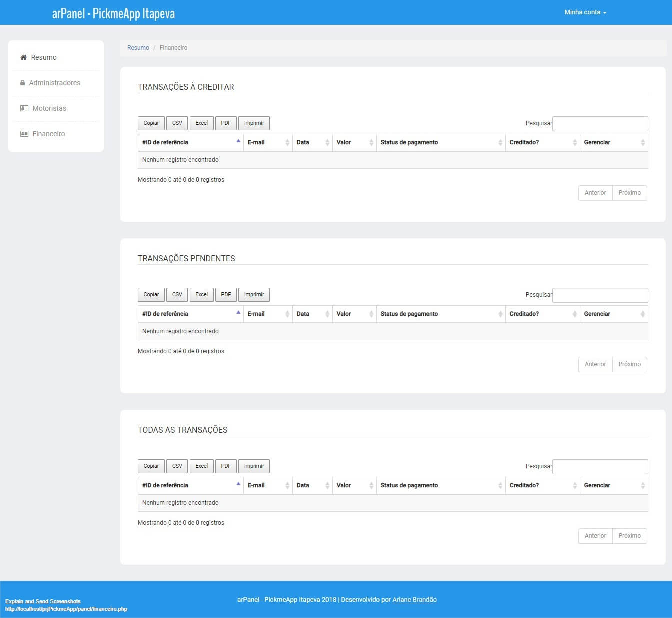Click arPanel - PickmeApp Itapeva header title

(113, 13)
